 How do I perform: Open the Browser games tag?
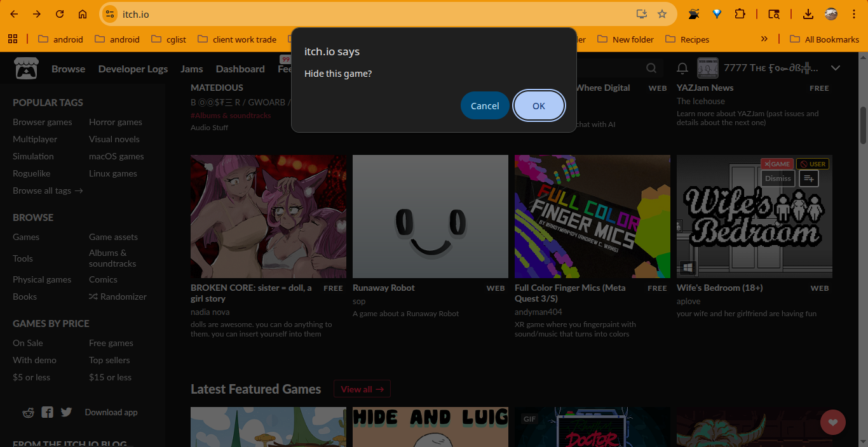pyautogui.click(x=43, y=122)
